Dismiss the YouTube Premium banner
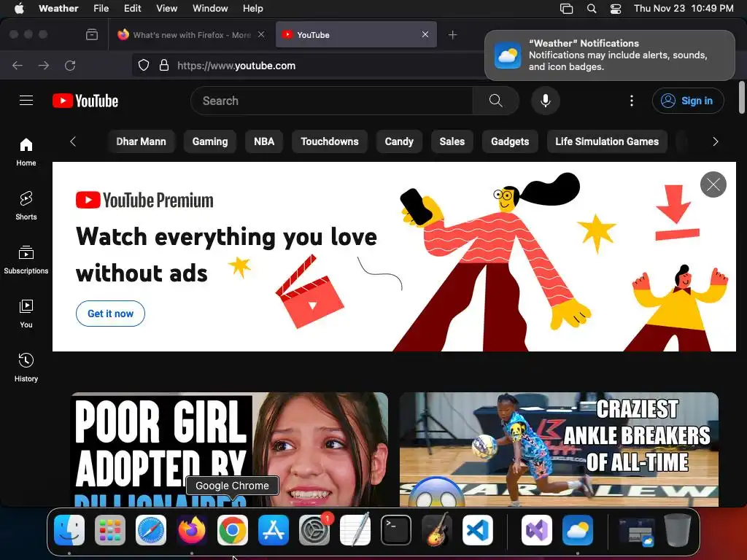747x560 pixels. tap(713, 184)
